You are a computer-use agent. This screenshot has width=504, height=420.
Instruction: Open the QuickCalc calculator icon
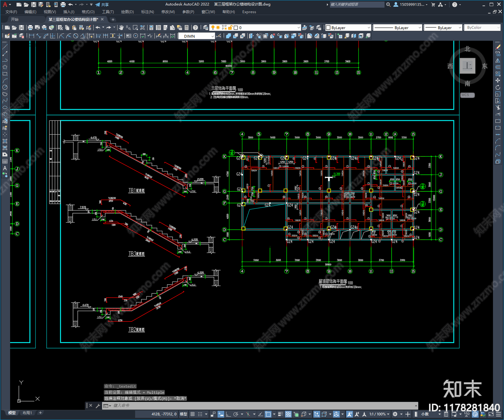point(186,28)
